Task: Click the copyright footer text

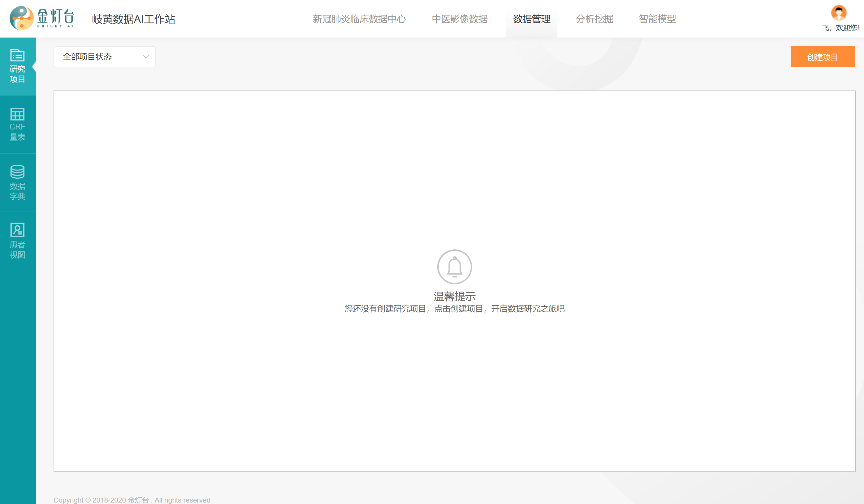Action: click(x=132, y=500)
